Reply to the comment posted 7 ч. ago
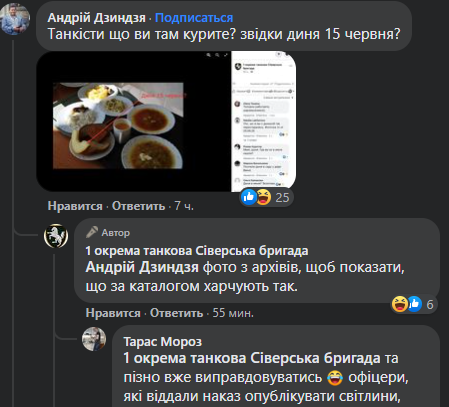The image size is (449, 407). coord(138,206)
